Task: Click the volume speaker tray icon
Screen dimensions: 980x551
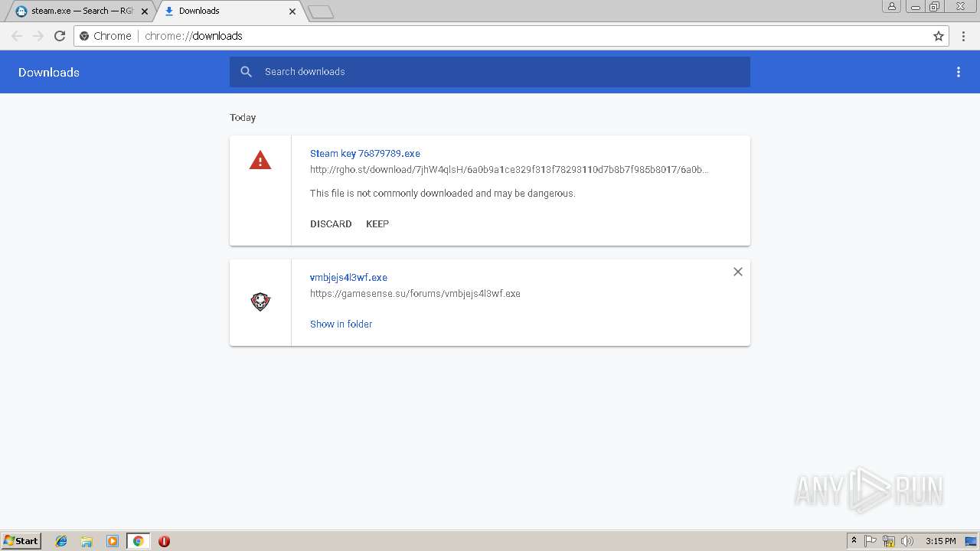Action: [x=907, y=541]
